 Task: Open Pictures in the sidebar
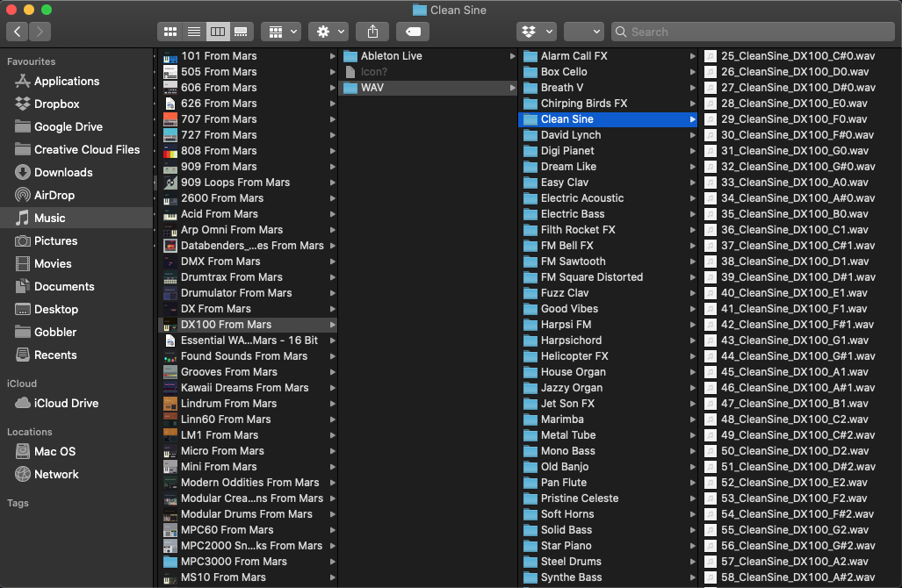pos(77,240)
